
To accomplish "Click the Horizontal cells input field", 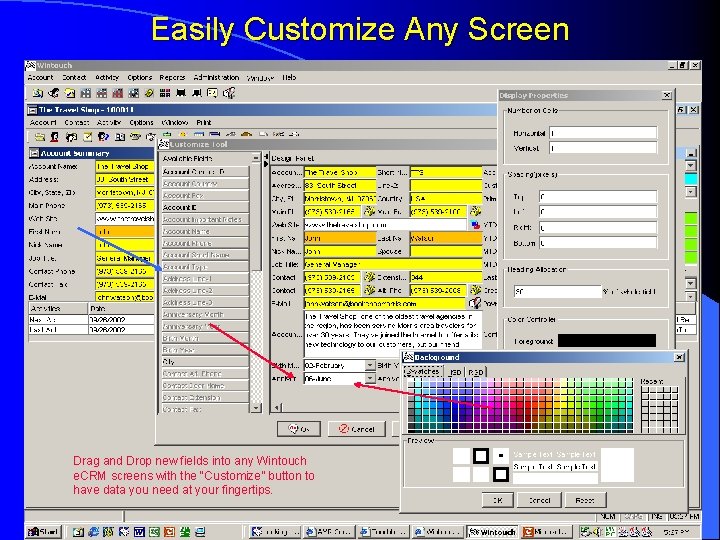I will click(603, 133).
